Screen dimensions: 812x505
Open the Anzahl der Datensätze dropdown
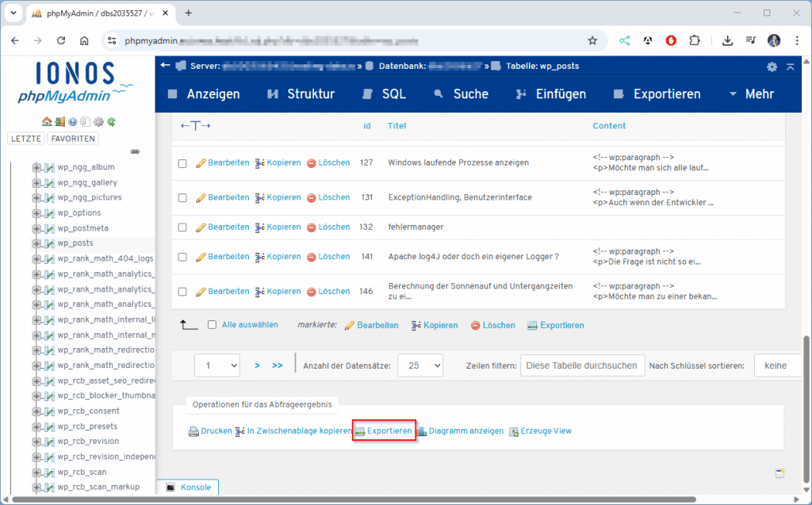420,365
